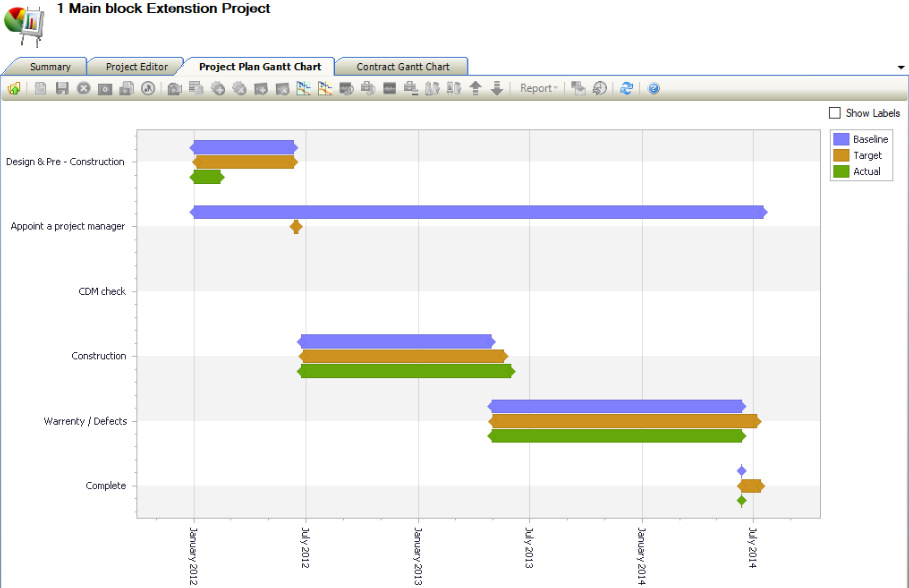
Task: Click the blue Baseline legend swatch
Action: coord(841,139)
